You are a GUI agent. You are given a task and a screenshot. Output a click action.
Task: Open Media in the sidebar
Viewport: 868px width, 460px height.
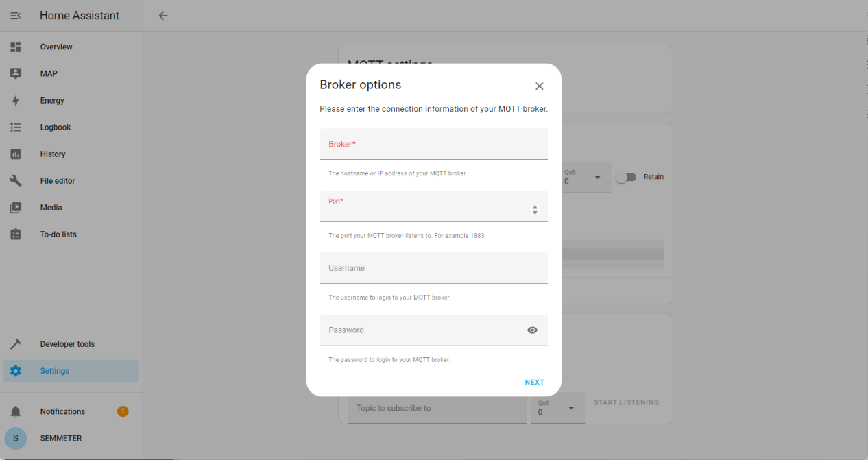click(x=71, y=208)
